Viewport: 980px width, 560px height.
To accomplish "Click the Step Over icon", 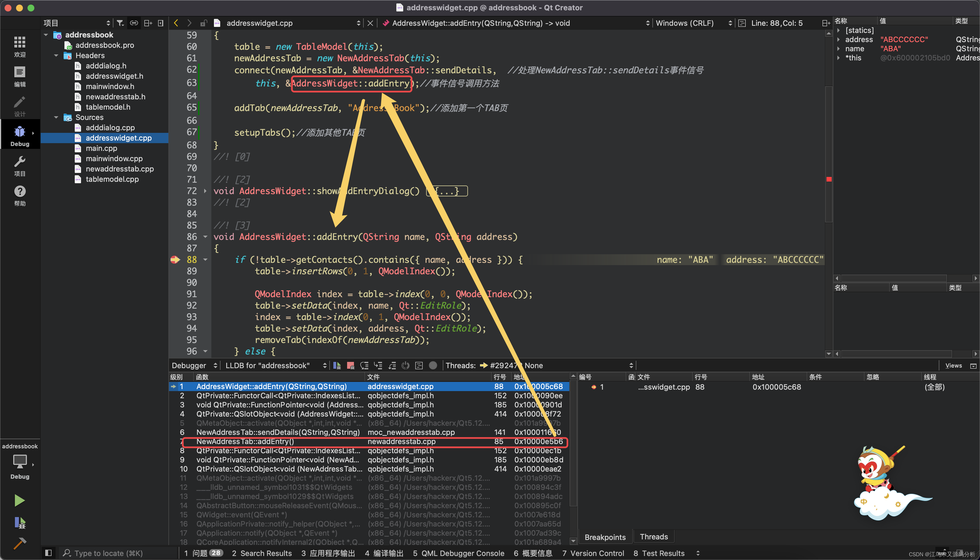I will (364, 365).
